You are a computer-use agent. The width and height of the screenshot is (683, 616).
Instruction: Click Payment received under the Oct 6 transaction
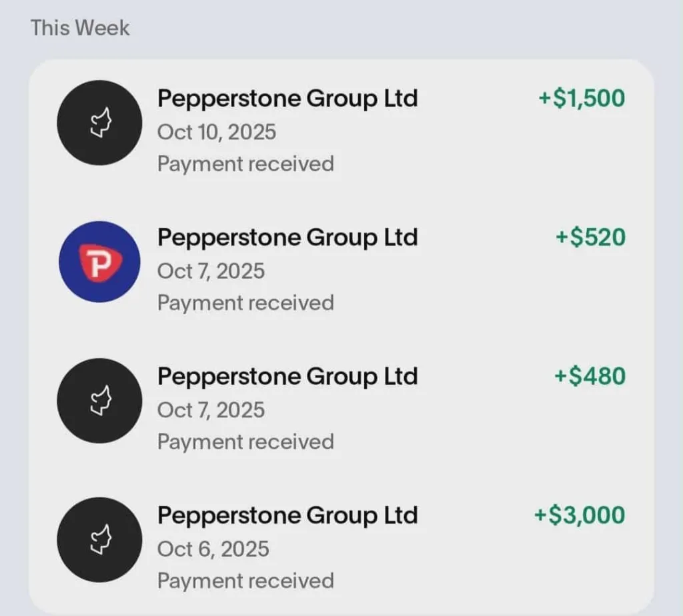tap(245, 581)
